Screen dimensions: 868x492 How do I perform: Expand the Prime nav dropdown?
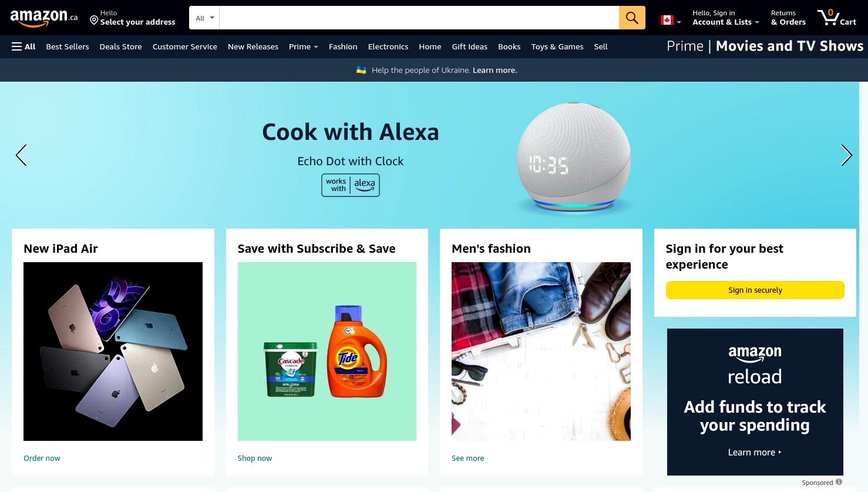(x=303, y=46)
